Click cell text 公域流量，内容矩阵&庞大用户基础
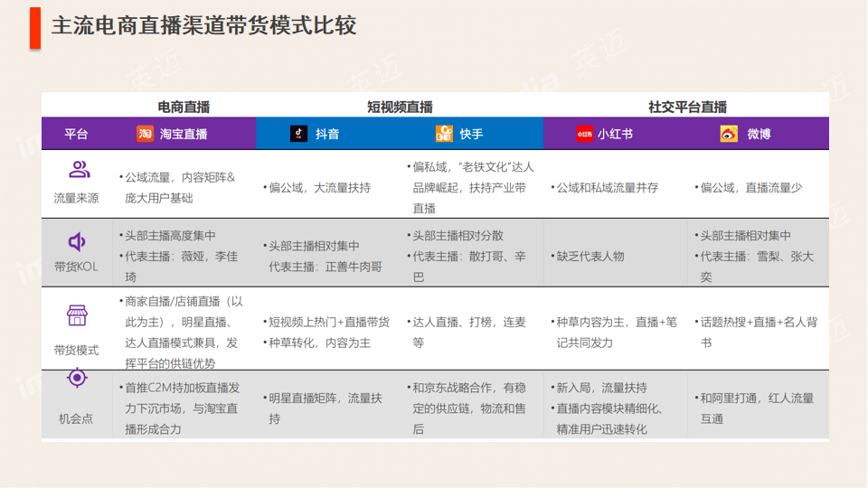The width and height of the screenshot is (868, 488). coord(177,188)
